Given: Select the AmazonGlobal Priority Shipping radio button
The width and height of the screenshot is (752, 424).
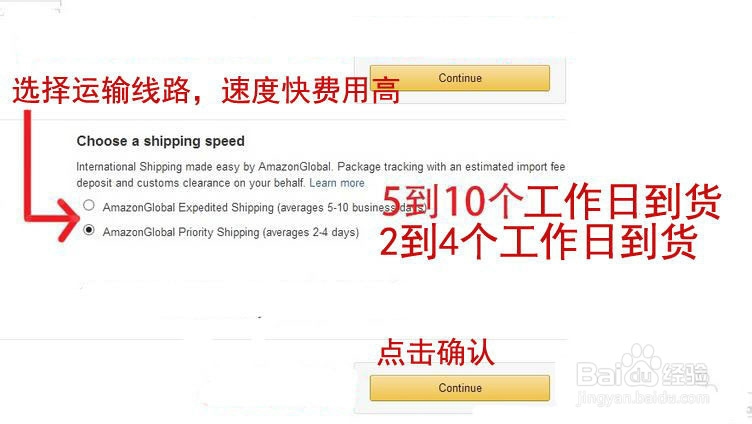Looking at the screenshot, I should (x=89, y=230).
